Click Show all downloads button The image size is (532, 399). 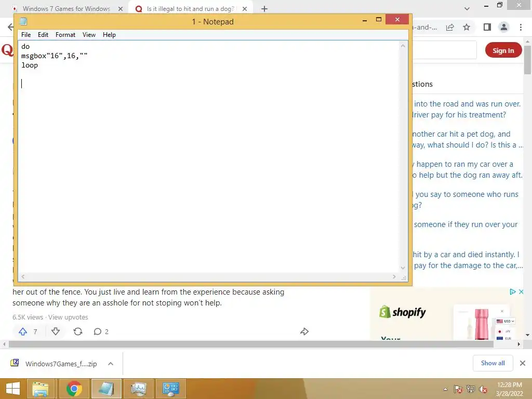pos(493,363)
